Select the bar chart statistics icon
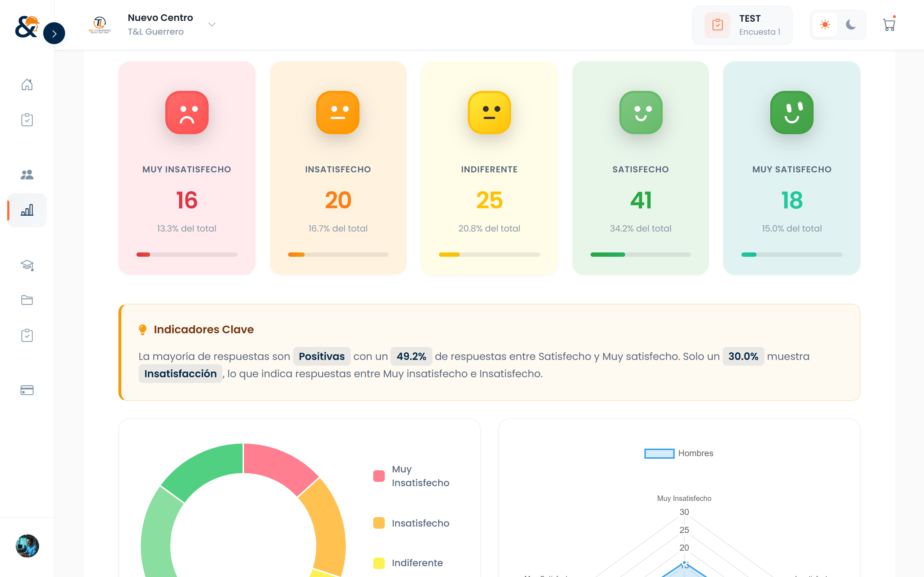The height and width of the screenshot is (577, 924). tap(27, 210)
